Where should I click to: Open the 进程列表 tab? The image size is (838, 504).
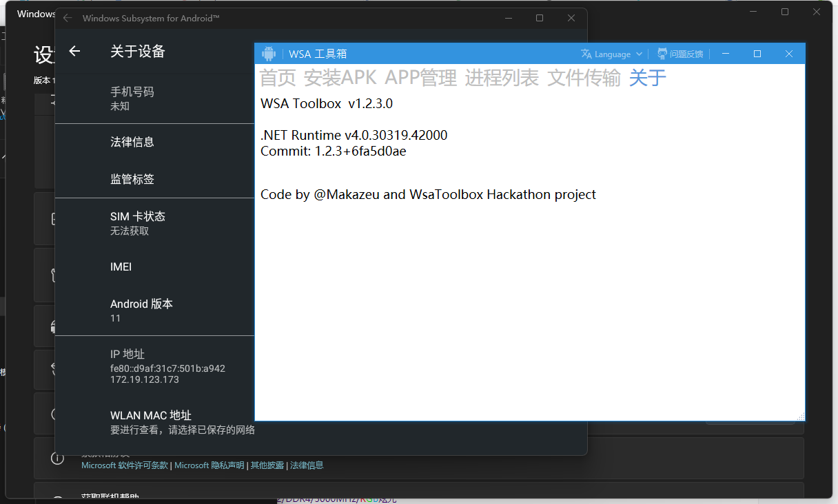click(x=502, y=78)
